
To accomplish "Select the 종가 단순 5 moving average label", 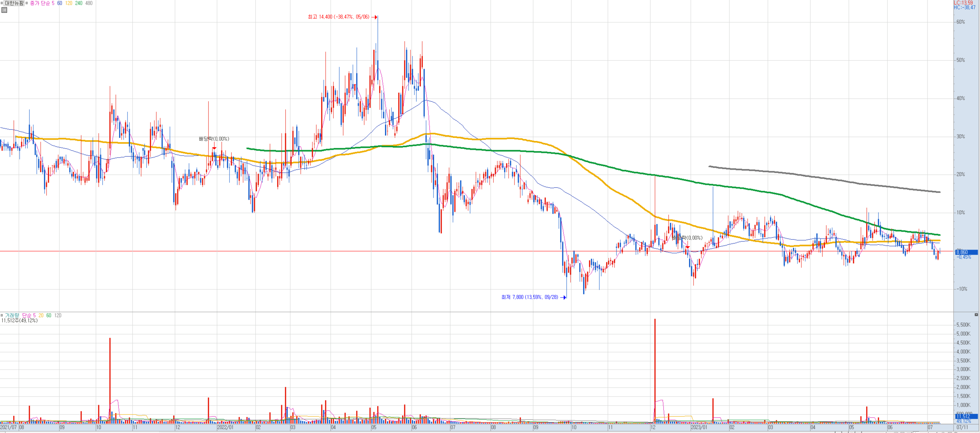I will [x=42, y=3].
